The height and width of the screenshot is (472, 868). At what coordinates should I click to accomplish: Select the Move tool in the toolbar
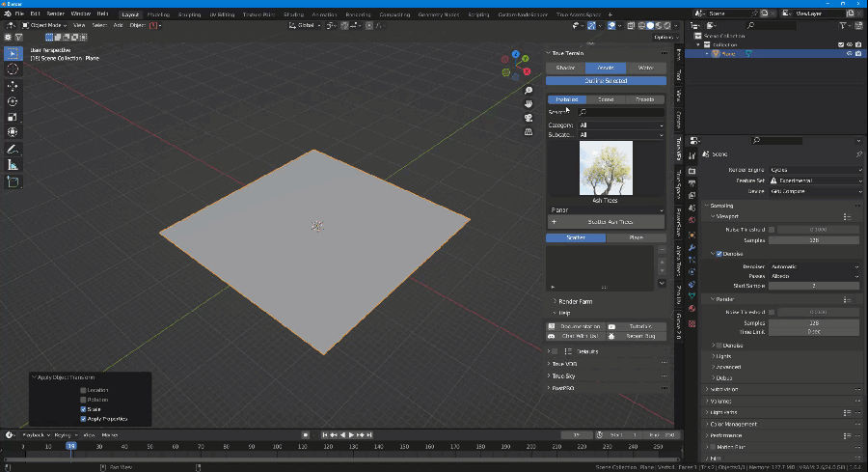[13, 86]
